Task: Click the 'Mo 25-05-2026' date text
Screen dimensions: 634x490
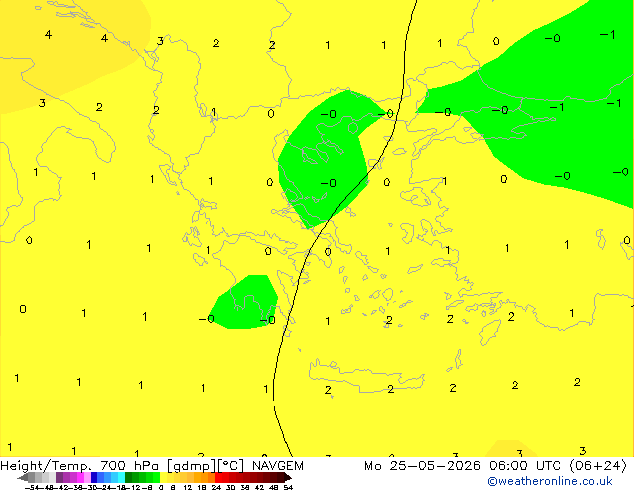Action: click(x=422, y=466)
